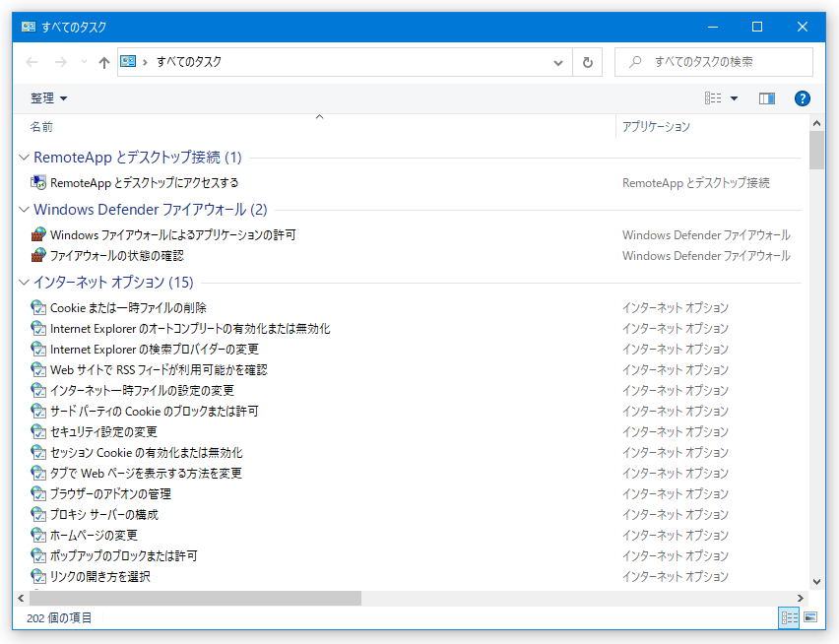The image size is (839, 644).
Task: Click the icon beside ホームページの変更
Action: pyautogui.click(x=38, y=536)
